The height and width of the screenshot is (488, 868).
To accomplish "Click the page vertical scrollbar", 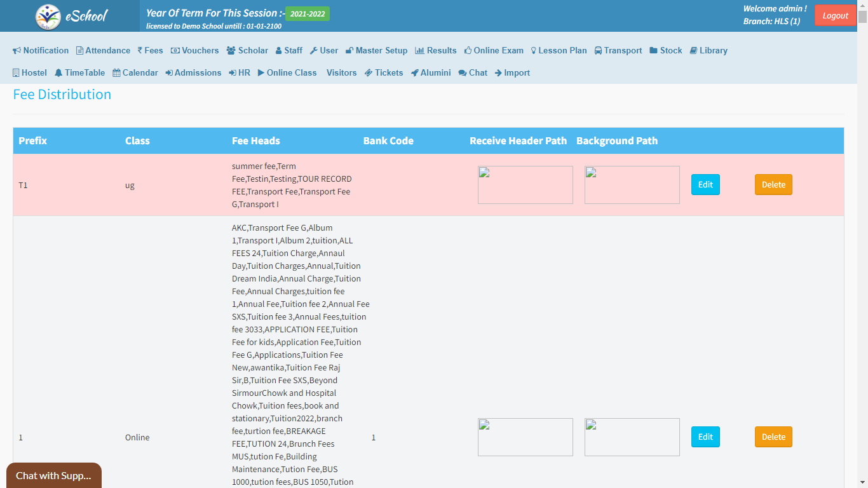I will [862, 254].
